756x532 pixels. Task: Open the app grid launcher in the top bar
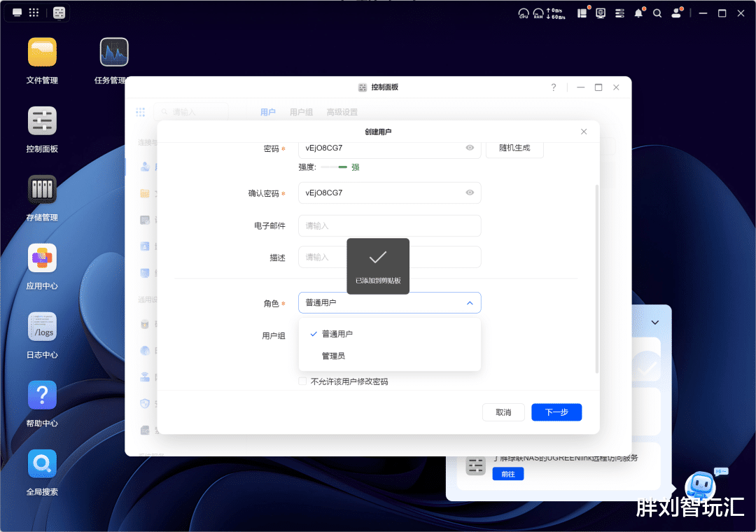pyautogui.click(x=34, y=13)
